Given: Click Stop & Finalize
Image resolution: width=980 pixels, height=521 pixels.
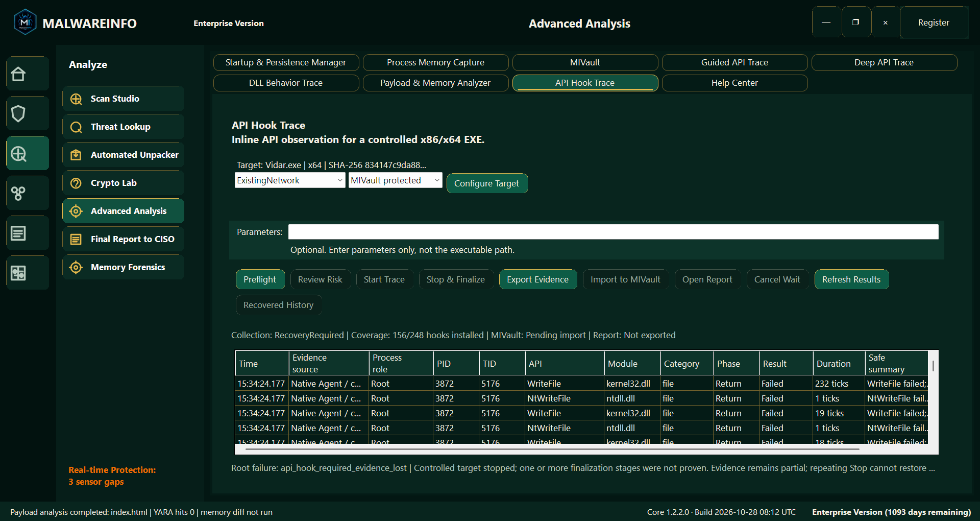Looking at the screenshot, I should [x=456, y=279].
